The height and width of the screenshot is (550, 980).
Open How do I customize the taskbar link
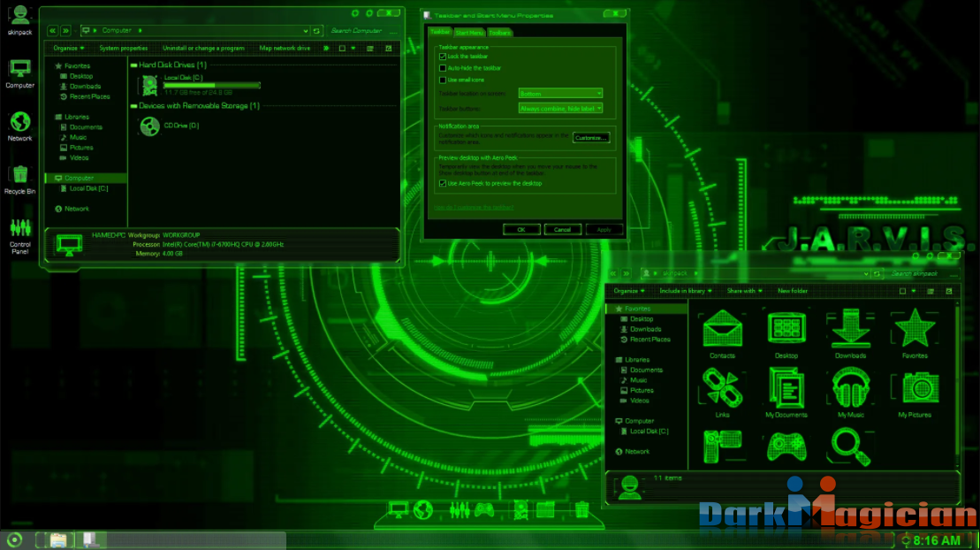pos(474,207)
